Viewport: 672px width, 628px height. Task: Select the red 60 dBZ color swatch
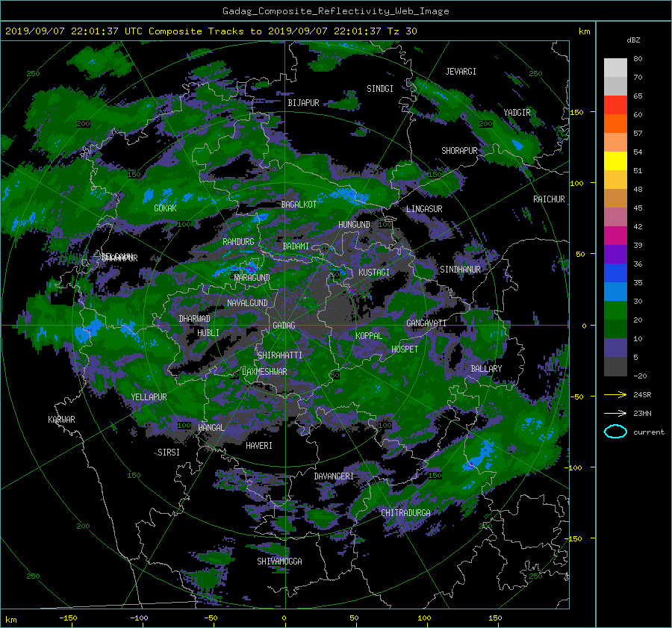tap(615, 105)
